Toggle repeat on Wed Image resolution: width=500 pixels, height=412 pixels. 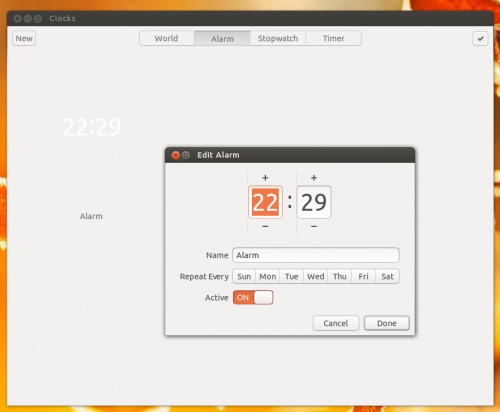point(315,276)
